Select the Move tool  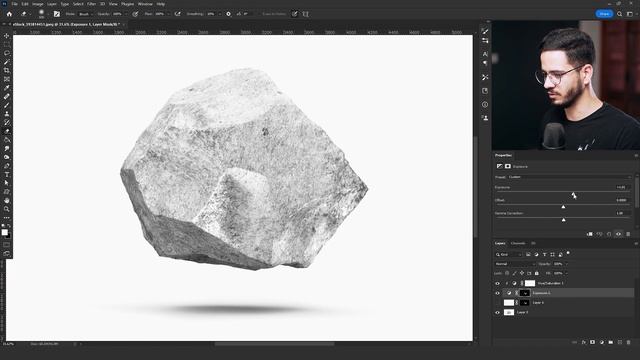tap(7, 36)
